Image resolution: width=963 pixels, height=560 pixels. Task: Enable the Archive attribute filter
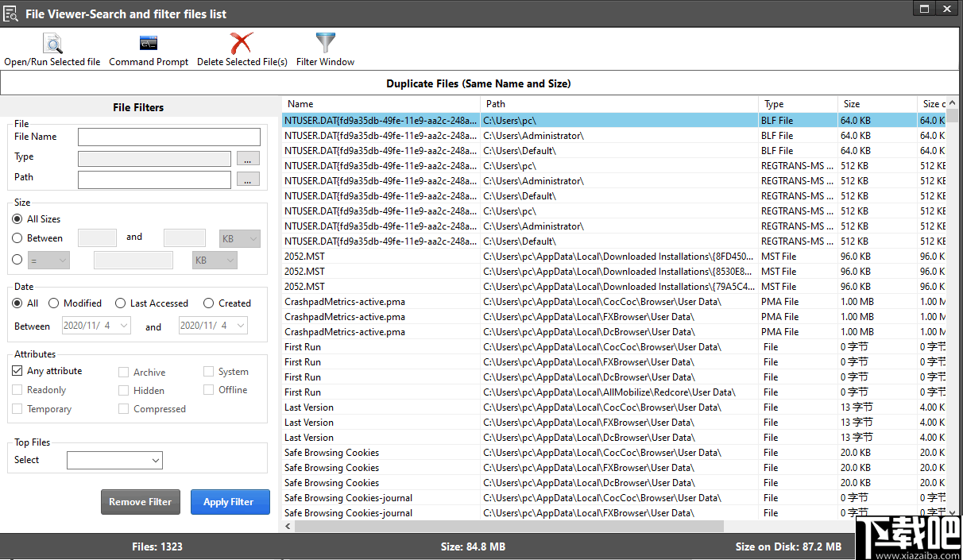click(x=124, y=371)
